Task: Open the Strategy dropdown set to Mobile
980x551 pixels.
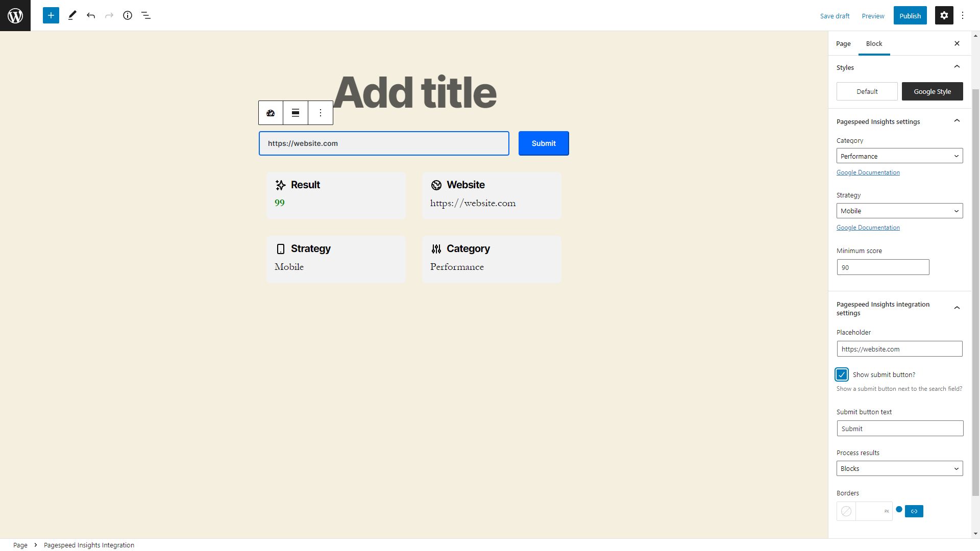Action: coord(899,211)
